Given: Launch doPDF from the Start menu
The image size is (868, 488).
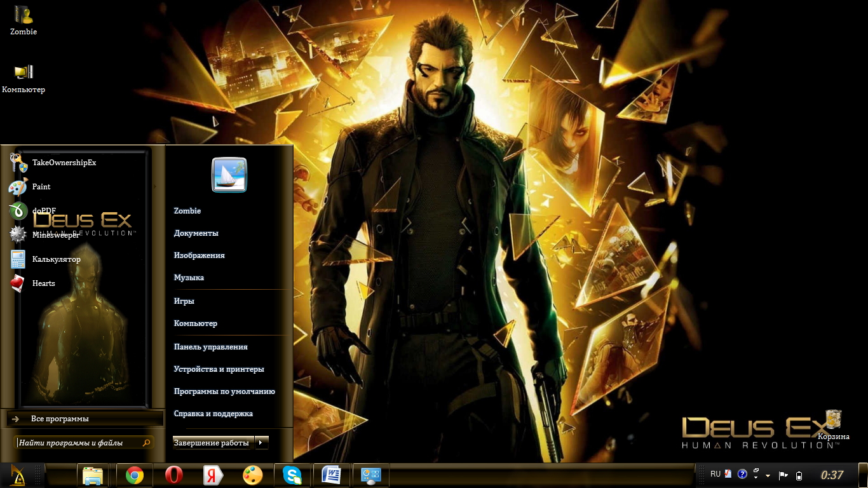Looking at the screenshot, I should coord(79,211).
